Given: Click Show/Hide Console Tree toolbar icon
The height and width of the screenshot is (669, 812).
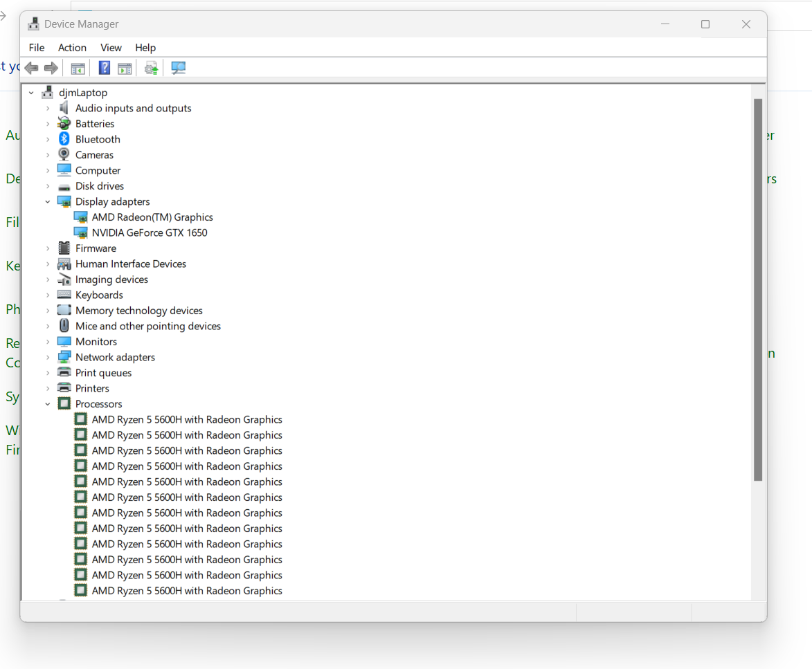Looking at the screenshot, I should tap(78, 68).
